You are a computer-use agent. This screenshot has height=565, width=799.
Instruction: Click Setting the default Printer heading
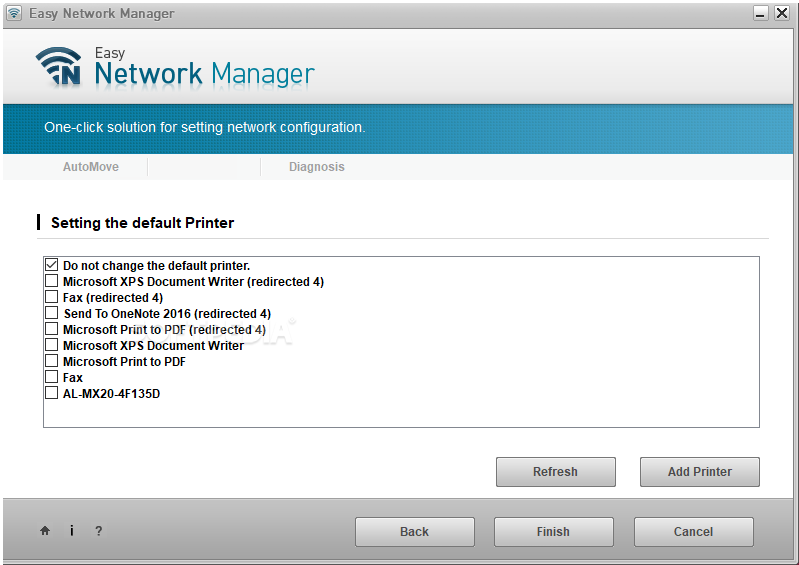(x=142, y=223)
